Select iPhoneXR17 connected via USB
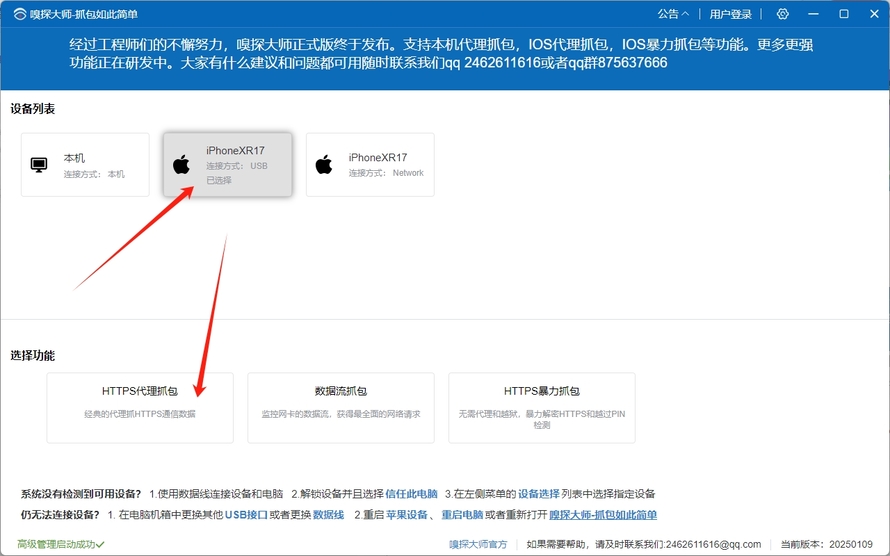This screenshot has height=556, width=890. [228, 165]
